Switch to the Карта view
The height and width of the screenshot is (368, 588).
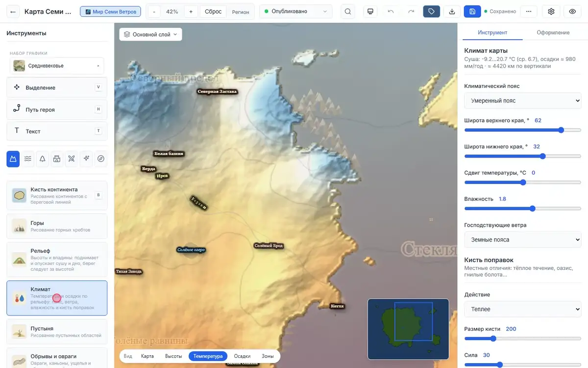click(x=147, y=356)
